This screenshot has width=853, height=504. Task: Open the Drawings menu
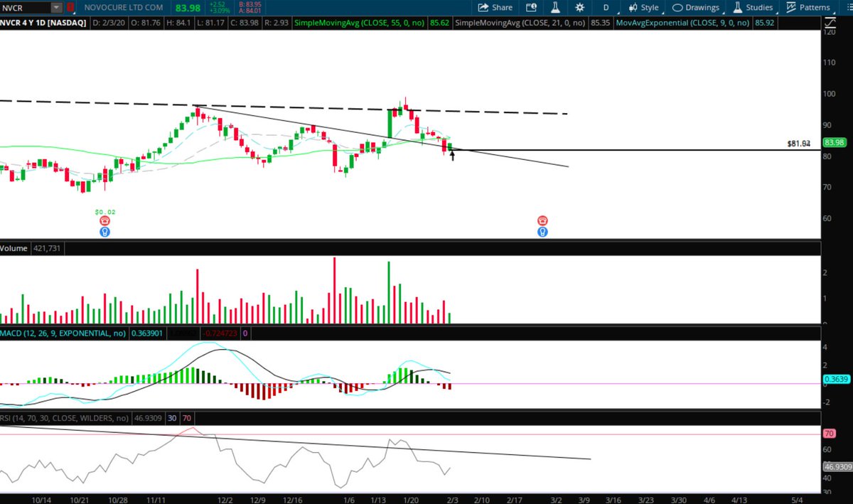[696, 7]
